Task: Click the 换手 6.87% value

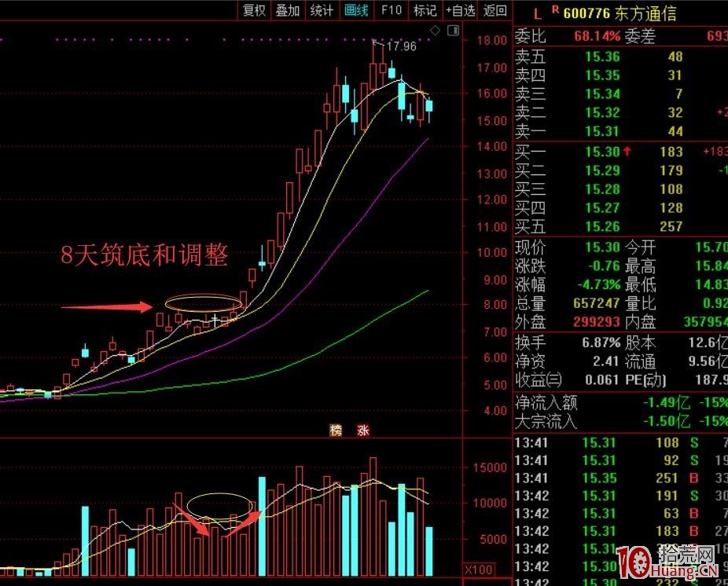Action: coord(601,342)
